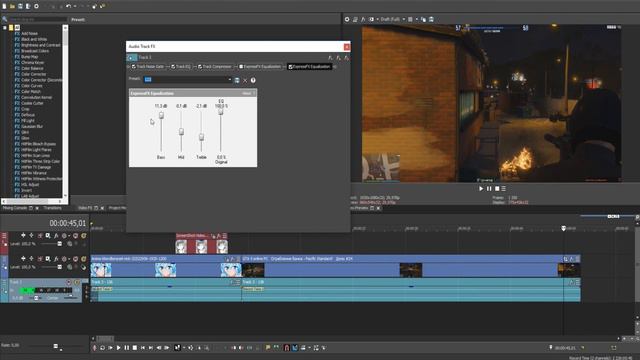Viewport: 640px width, 360px height.
Task: Toggle the Enable Snapping magnet icon
Action: (x=287, y=348)
